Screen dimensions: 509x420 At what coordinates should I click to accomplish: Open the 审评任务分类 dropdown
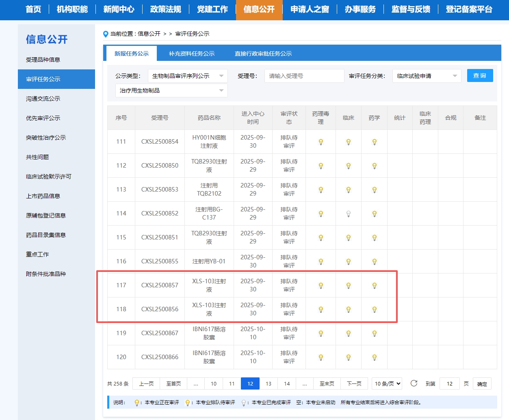426,76
